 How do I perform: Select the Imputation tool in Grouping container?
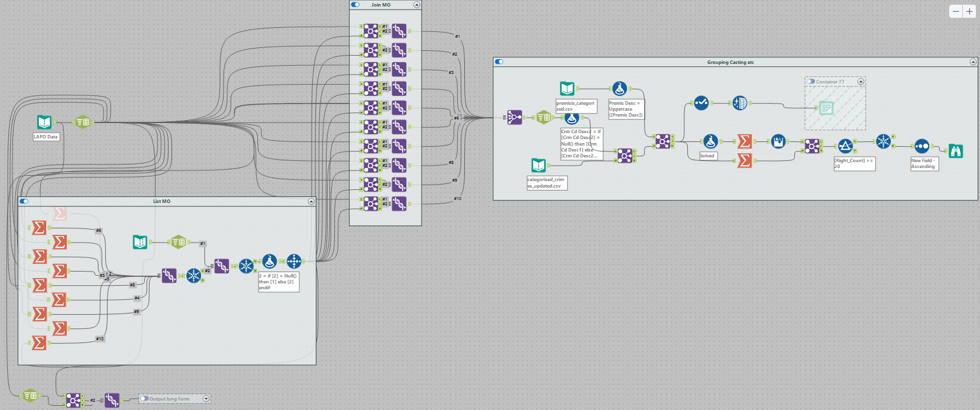point(778,141)
